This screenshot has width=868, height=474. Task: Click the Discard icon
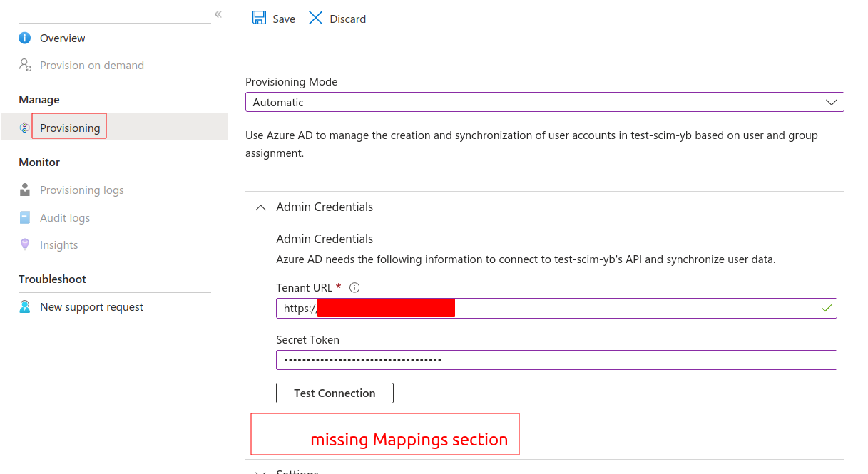(316, 18)
